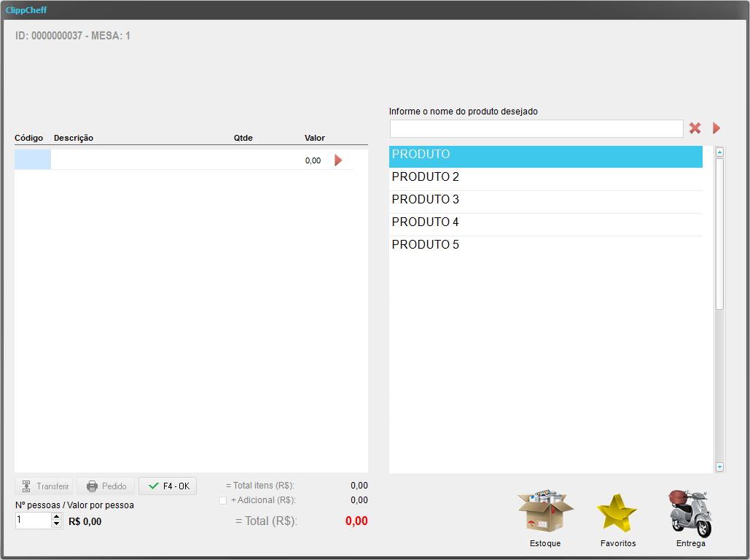
Task: Open Favoritos star icon
Action: pos(617,513)
